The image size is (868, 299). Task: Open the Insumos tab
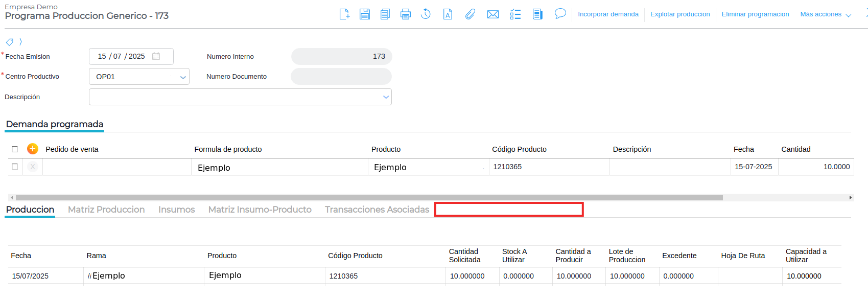(x=176, y=210)
